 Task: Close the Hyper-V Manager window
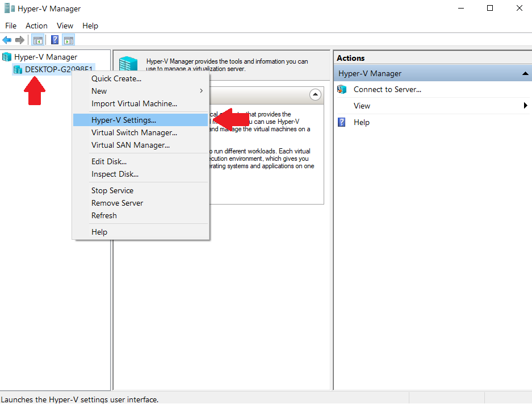(520, 8)
